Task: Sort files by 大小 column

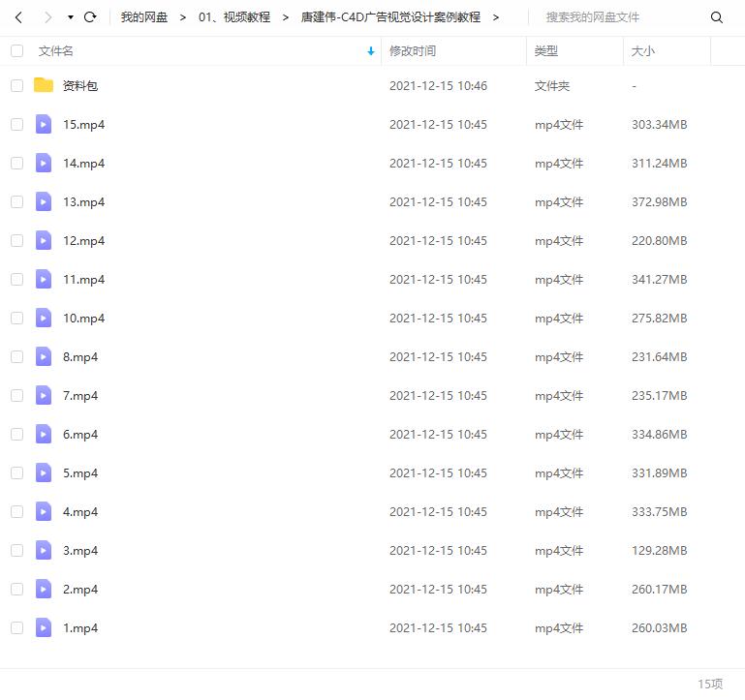Action: pyautogui.click(x=642, y=51)
